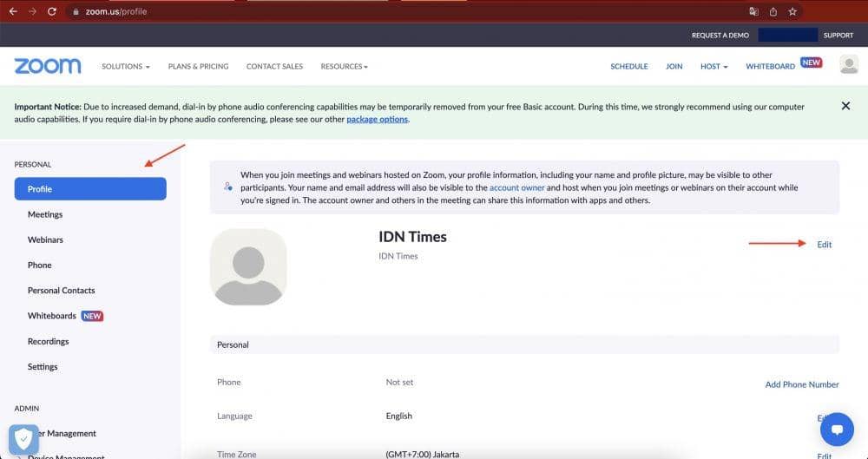Bookmark this page with the star icon
The height and width of the screenshot is (459, 868).
point(792,11)
